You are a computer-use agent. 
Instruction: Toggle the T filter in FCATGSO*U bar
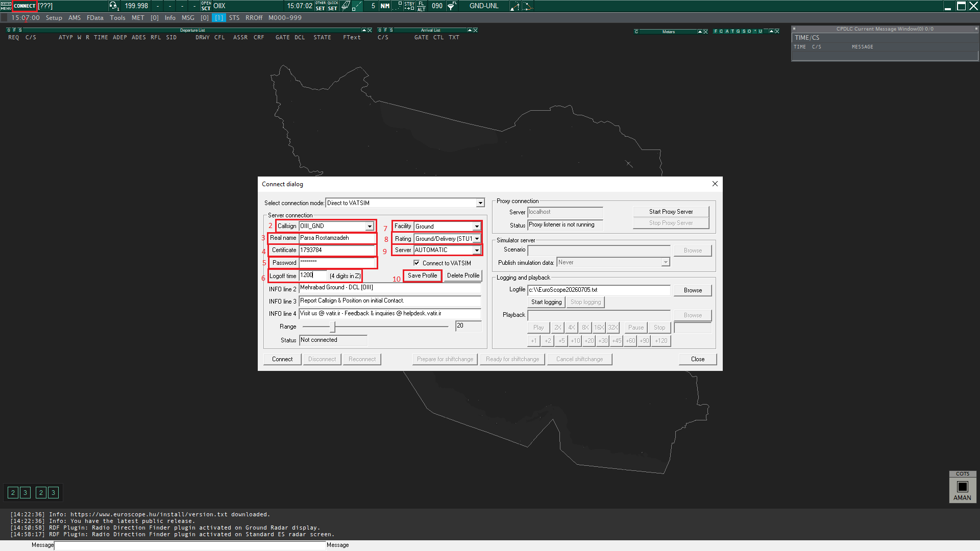click(x=732, y=31)
